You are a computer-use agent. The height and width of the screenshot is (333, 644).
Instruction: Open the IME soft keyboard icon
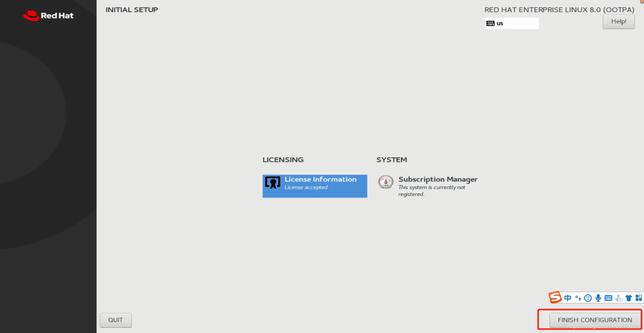(608, 298)
